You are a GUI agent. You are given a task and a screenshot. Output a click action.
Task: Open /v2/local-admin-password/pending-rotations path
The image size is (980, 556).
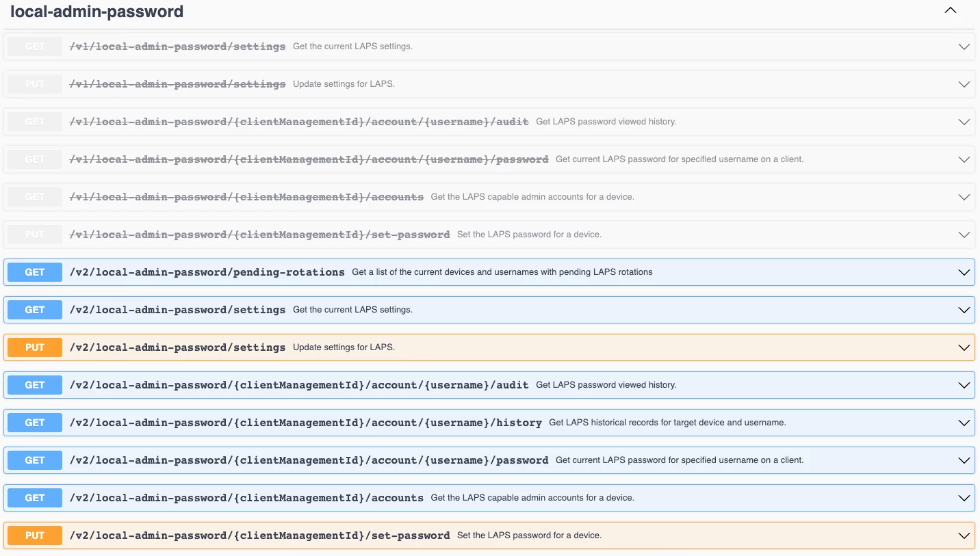[207, 272]
